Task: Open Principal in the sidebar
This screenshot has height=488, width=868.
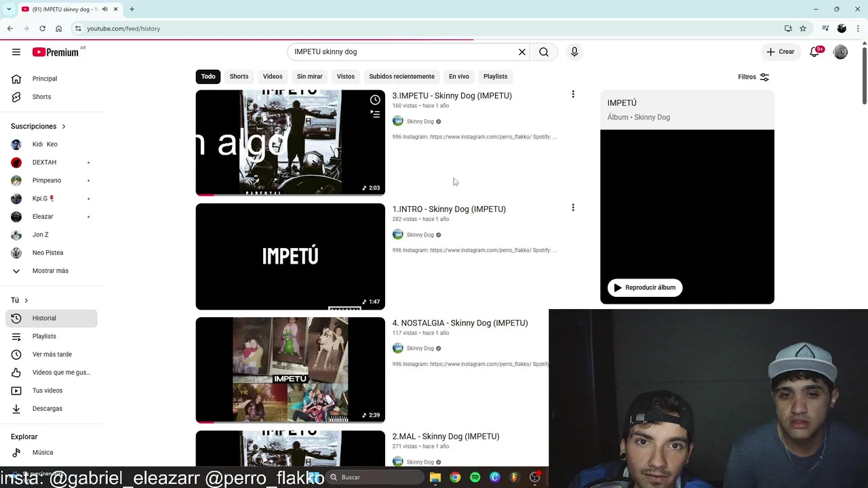Action: [x=52, y=79]
